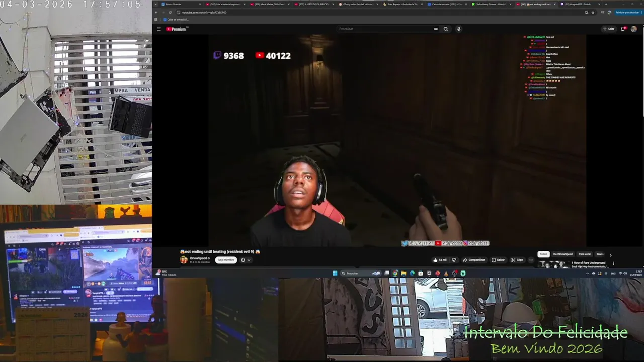Expand the notification bell dropdown under video
644x362 pixels.
pyautogui.click(x=245, y=260)
